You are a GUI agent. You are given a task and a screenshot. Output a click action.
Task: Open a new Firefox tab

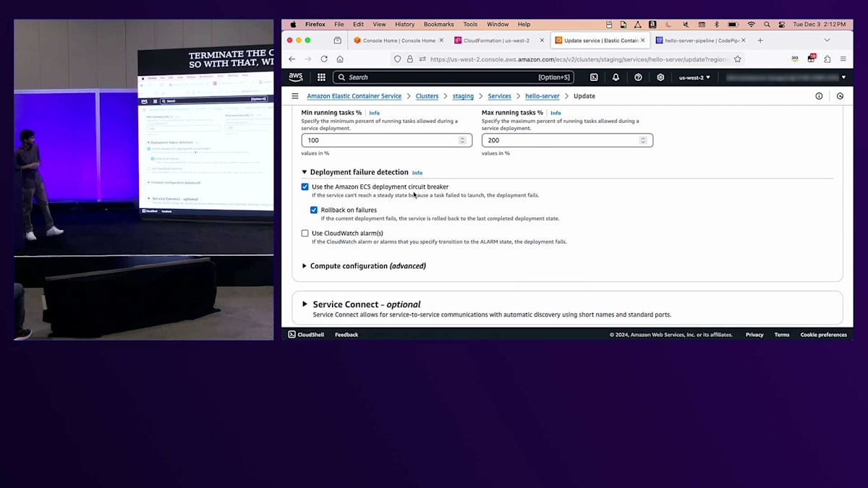(x=760, y=40)
